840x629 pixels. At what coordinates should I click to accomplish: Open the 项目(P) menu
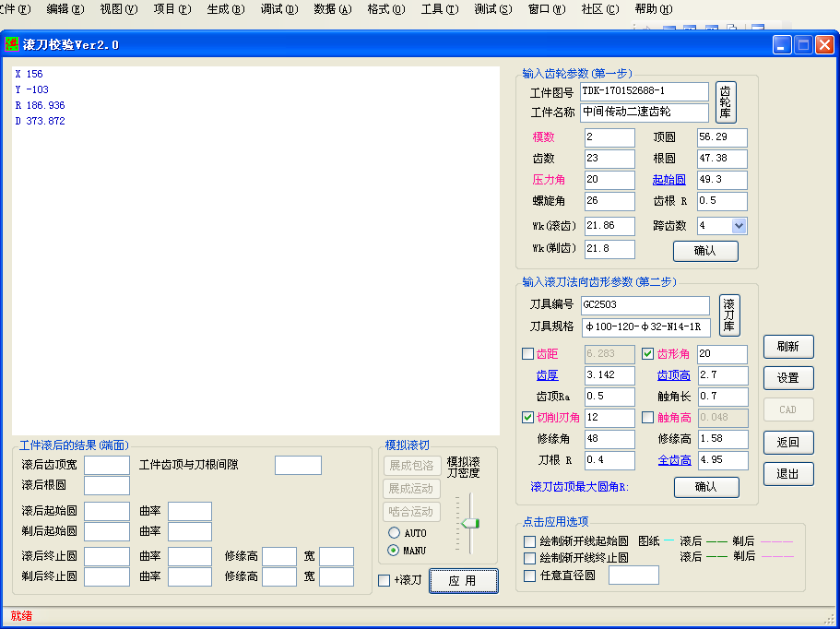click(x=172, y=9)
